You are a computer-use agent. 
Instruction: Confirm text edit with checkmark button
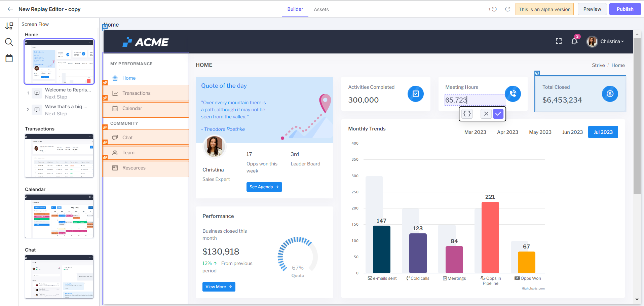pos(498,114)
